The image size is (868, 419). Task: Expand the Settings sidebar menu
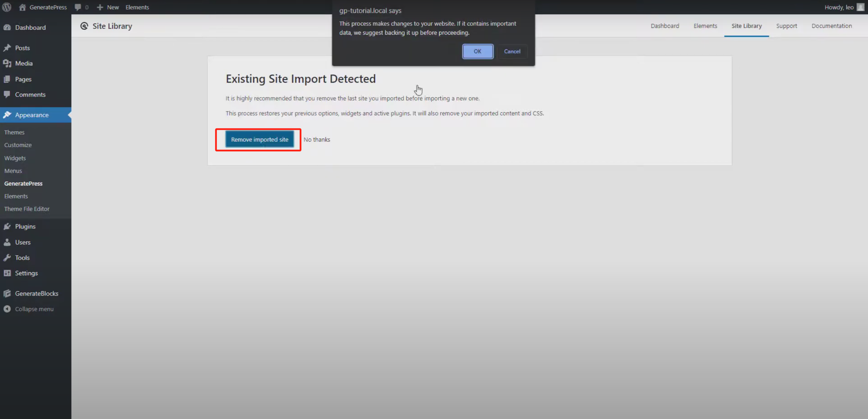click(x=26, y=273)
